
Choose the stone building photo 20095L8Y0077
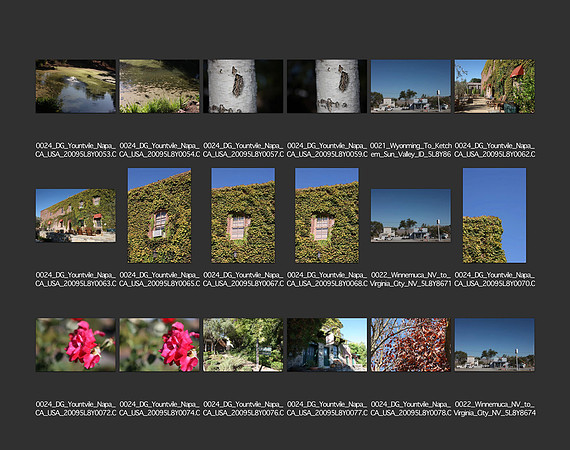pyautogui.click(x=327, y=345)
